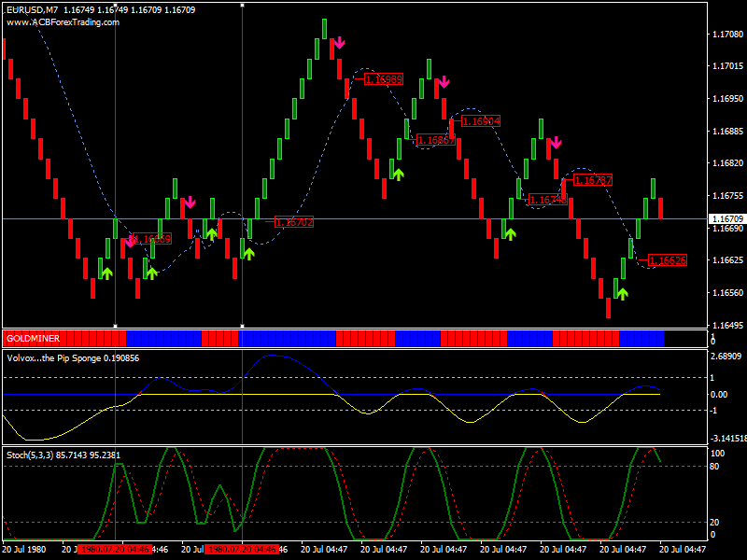Click the pink arrow beside the 1.16669 label
The image size is (747, 560).
point(129,240)
